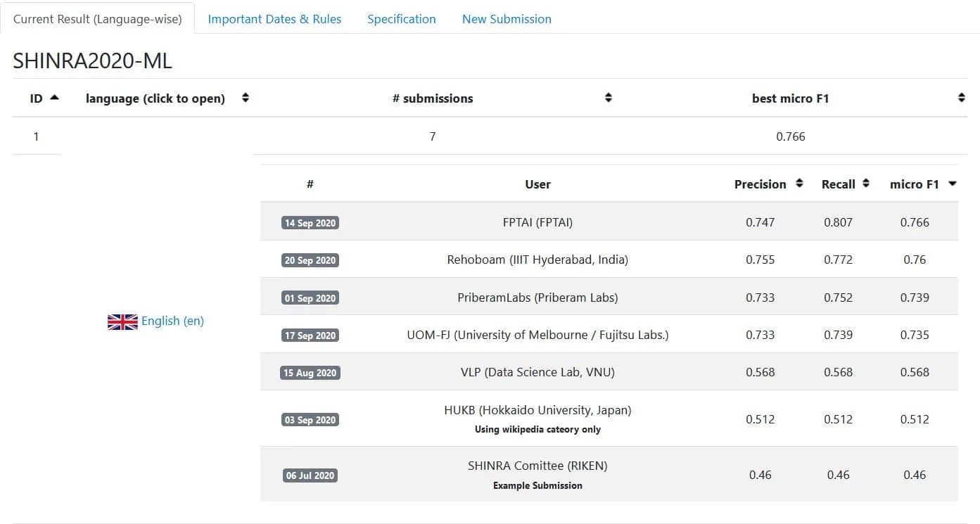The width and height of the screenshot is (980, 524).
Task: Select Current Result (Language-wise) tab
Action: coord(98,19)
